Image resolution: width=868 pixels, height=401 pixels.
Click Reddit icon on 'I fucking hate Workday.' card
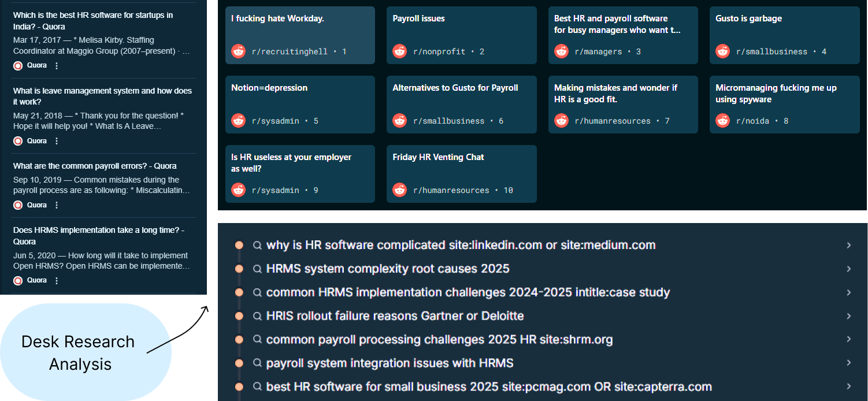point(238,51)
